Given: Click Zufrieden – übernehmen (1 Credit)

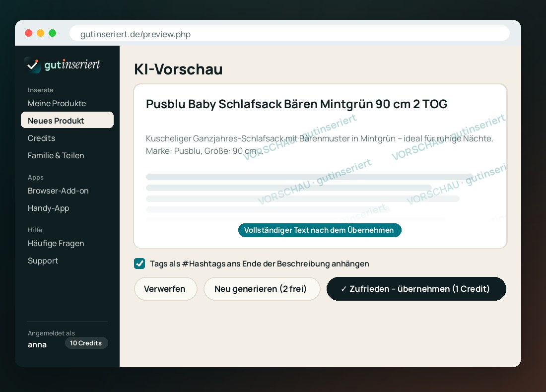Looking at the screenshot, I should [416, 289].
